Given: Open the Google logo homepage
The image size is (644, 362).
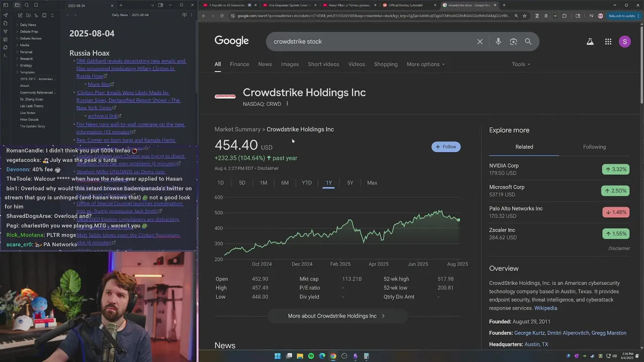Looking at the screenshot, I should (231, 41).
